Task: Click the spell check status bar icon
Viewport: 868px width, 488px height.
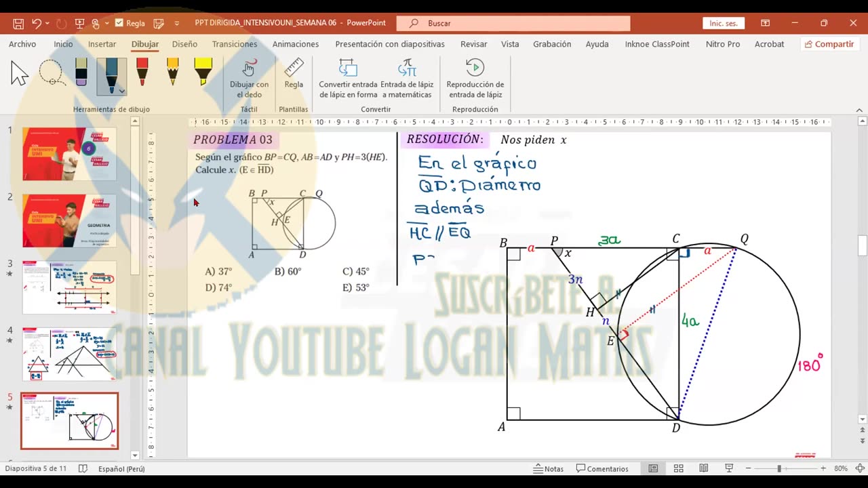Action: coord(83,468)
